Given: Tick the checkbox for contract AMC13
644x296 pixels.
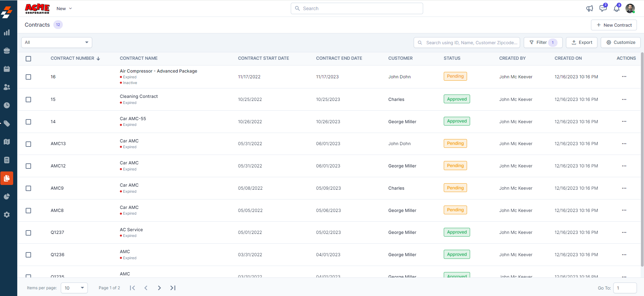Looking at the screenshot, I should (x=28, y=144).
